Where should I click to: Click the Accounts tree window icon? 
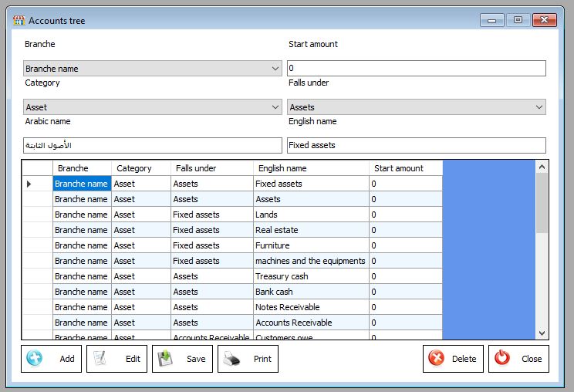tap(19, 21)
